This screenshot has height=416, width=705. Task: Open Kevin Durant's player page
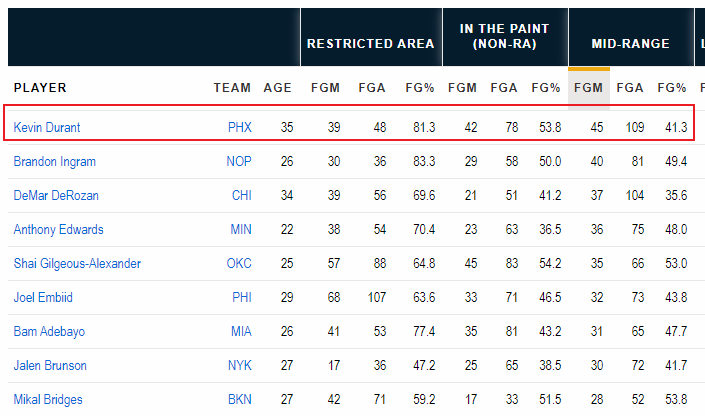coord(47,127)
